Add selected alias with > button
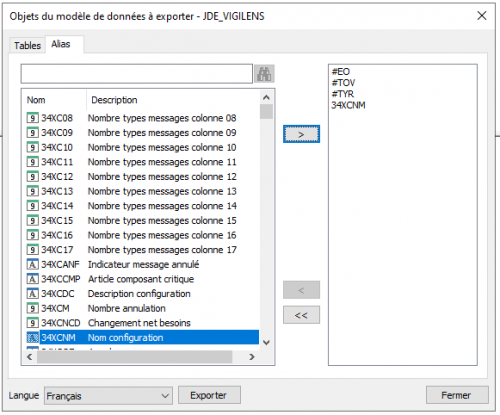500x415 pixels. tap(301, 134)
